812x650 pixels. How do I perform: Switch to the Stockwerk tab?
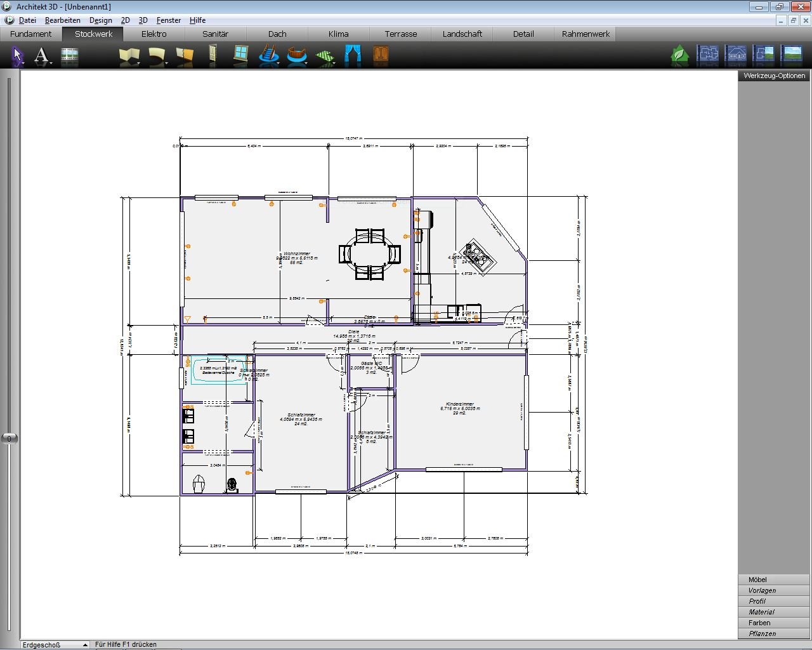pos(93,34)
